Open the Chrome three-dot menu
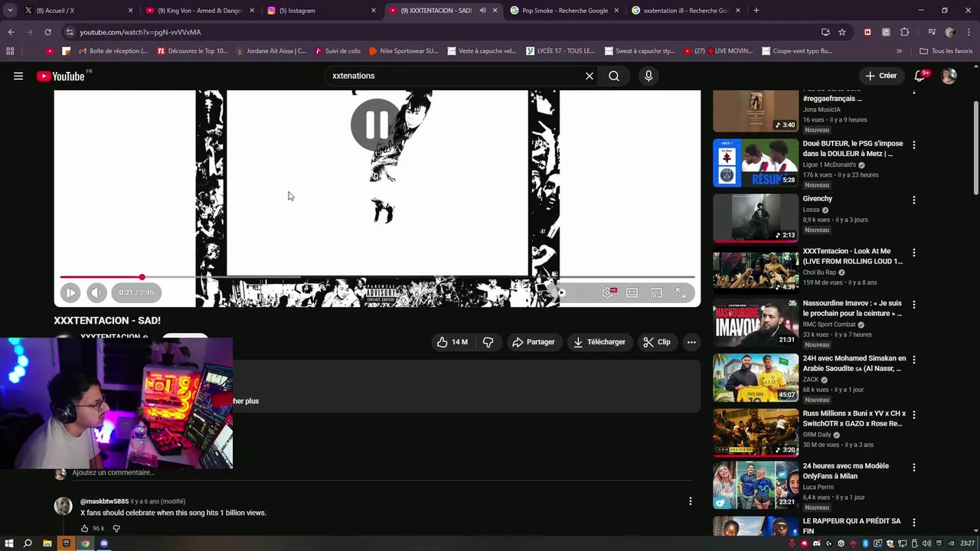Screen dimensions: 980x551 coord(969,32)
